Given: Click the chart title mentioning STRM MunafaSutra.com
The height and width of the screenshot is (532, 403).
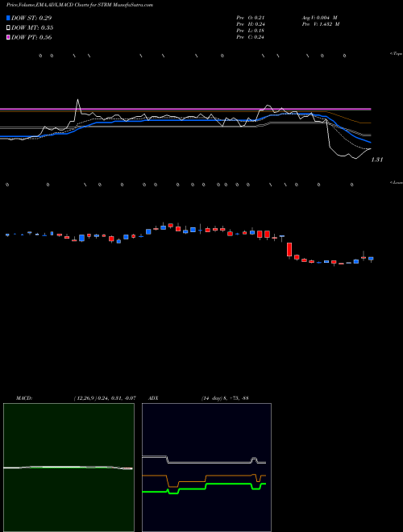Looking at the screenshot, I should click(80, 5).
